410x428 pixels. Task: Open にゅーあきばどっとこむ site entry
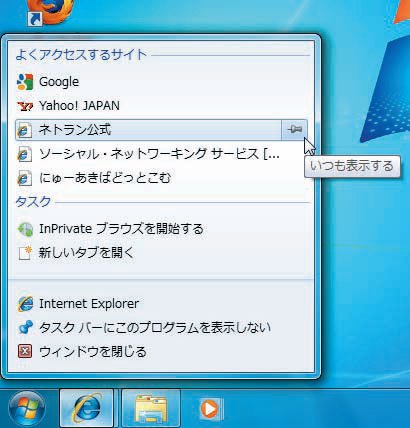click(x=161, y=178)
